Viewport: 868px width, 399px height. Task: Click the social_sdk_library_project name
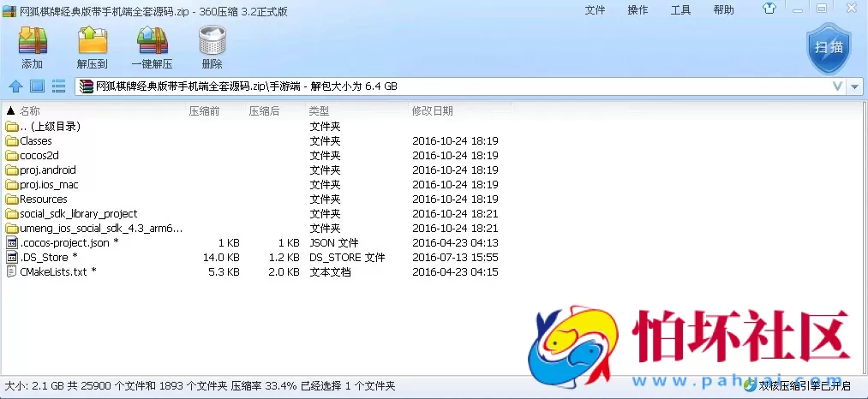point(79,213)
